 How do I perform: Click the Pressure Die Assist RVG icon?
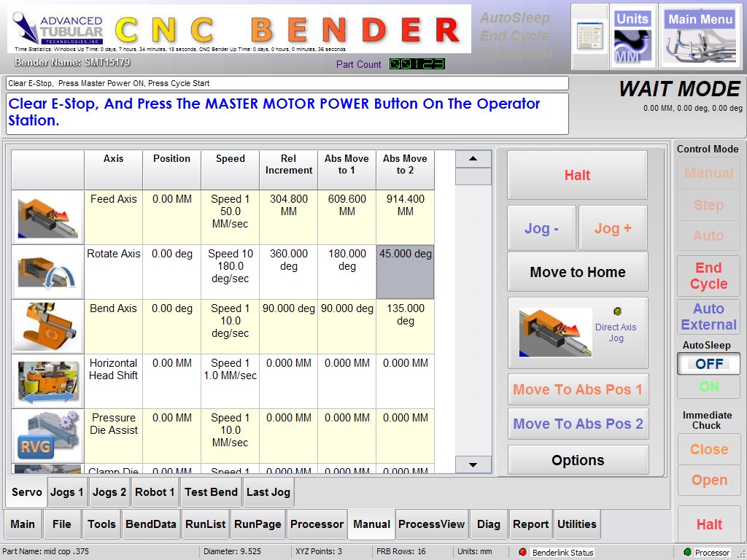point(47,436)
